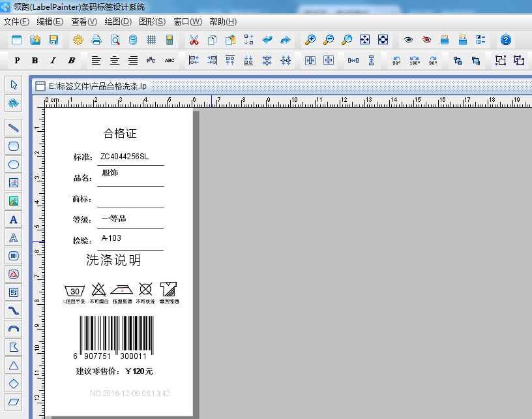Open the 绘图(D) menu
This screenshot has height=419, width=532.
click(117, 22)
